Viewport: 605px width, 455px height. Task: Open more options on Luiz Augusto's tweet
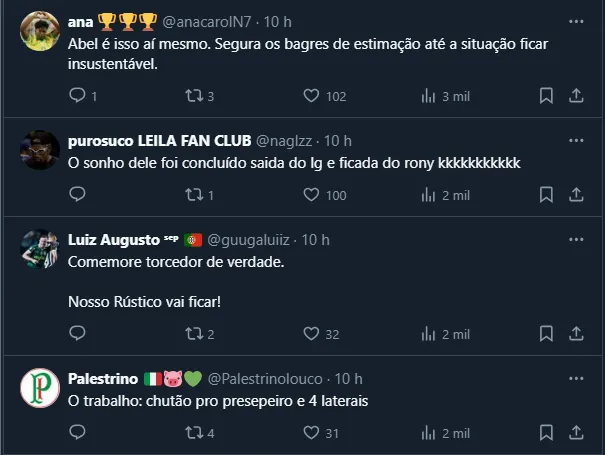[x=576, y=240]
